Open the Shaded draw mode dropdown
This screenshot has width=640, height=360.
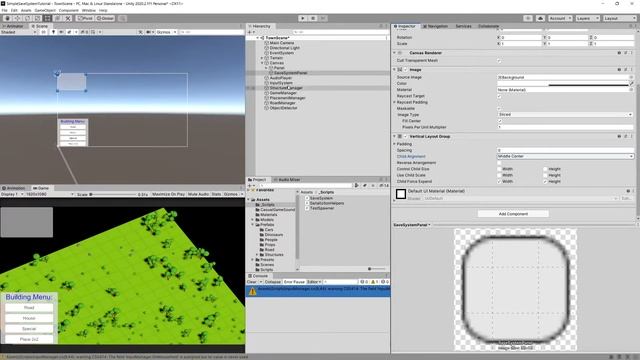18,32
